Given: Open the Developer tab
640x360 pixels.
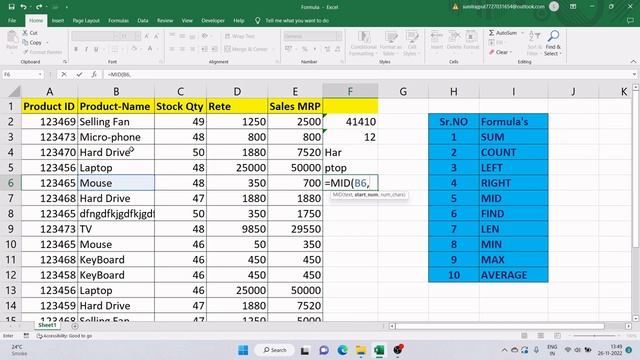Looking at the screenshot, I should [x=213, y=20].
